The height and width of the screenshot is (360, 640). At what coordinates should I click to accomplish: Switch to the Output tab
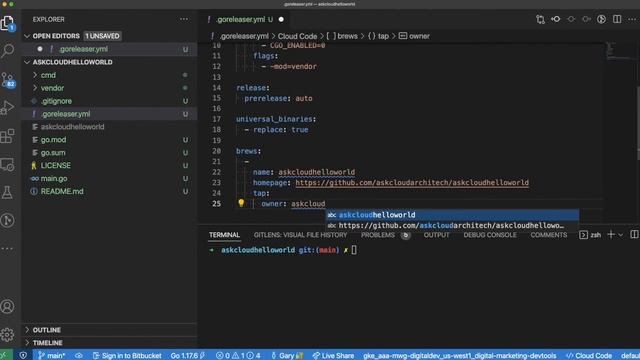coord(436,235)
